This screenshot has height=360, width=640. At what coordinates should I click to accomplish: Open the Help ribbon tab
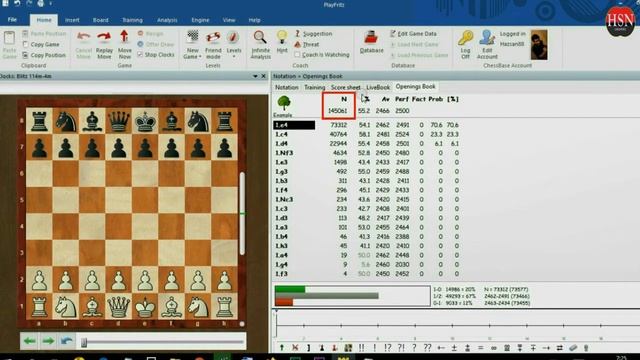tap(254, 20)
